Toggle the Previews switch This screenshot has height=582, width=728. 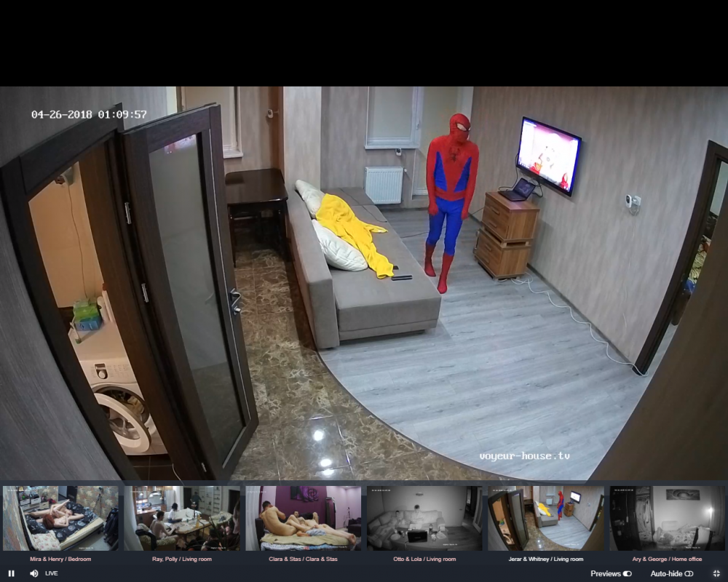[x=627, y=573]
